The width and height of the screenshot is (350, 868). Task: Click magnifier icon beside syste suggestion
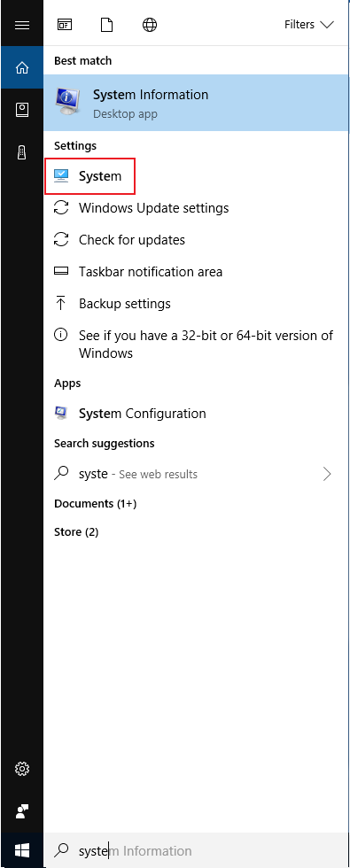click(x=61, y=473)
